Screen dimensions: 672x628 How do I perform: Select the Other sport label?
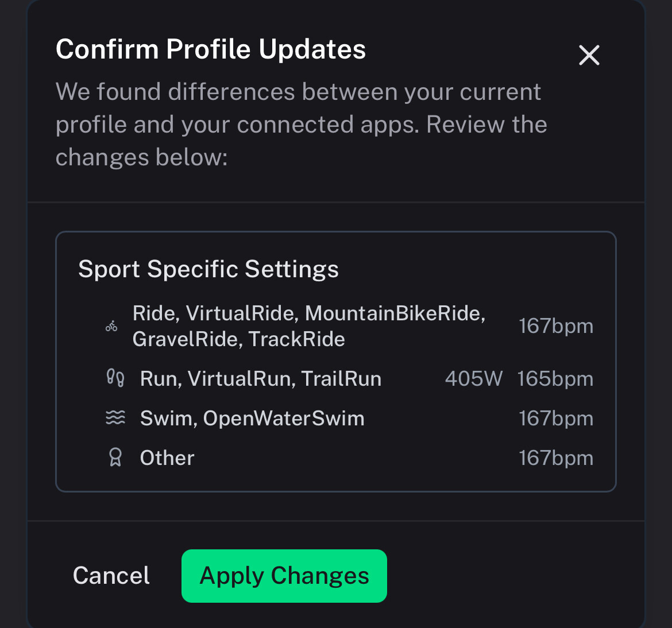(x=167, y=458)
